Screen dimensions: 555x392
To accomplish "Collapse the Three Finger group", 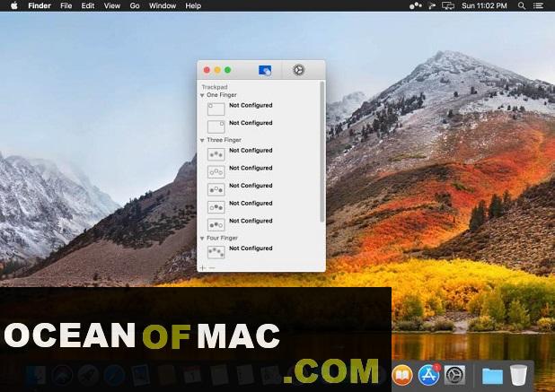I will coord(202,140).
